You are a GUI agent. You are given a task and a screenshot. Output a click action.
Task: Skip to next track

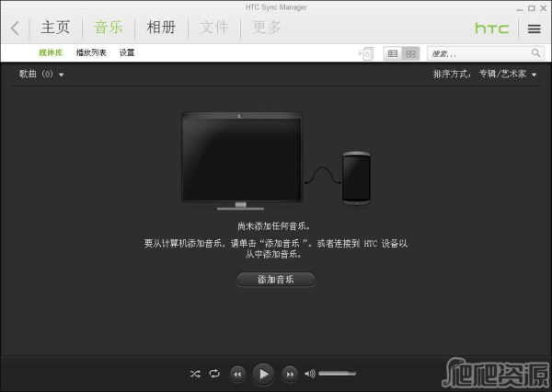pyautogui.click(x=290, y=374)
